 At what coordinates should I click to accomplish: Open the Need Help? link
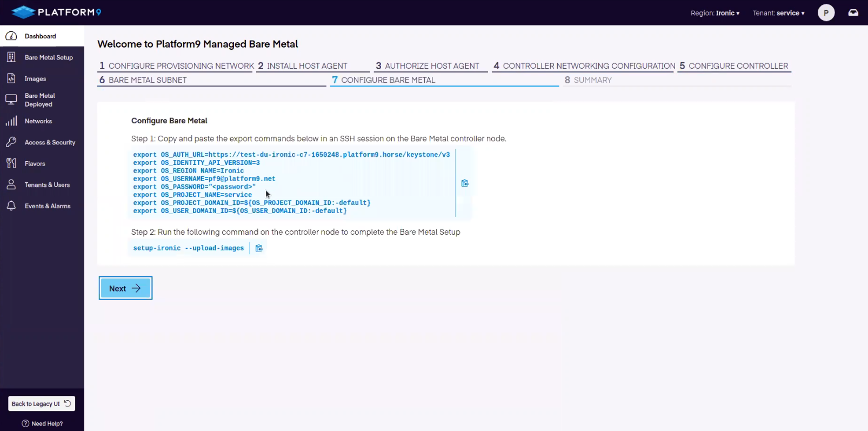point(42,423)
